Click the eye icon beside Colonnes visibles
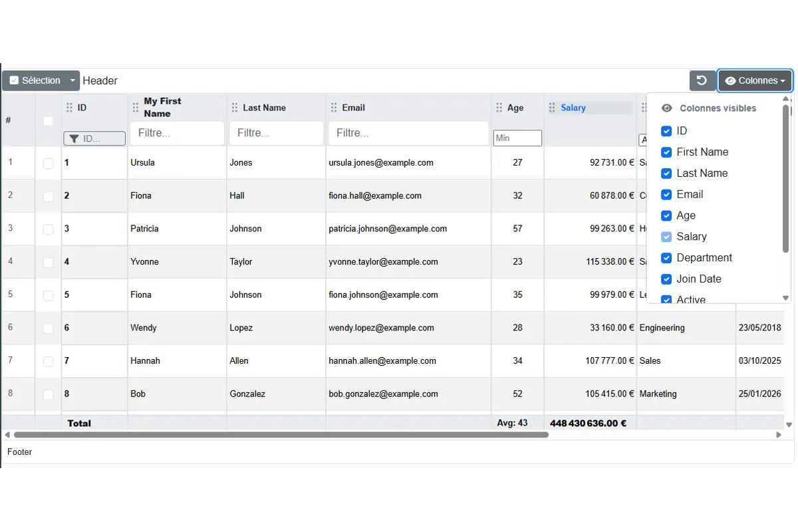The image size is (798, 532). (x=667, y=108)
